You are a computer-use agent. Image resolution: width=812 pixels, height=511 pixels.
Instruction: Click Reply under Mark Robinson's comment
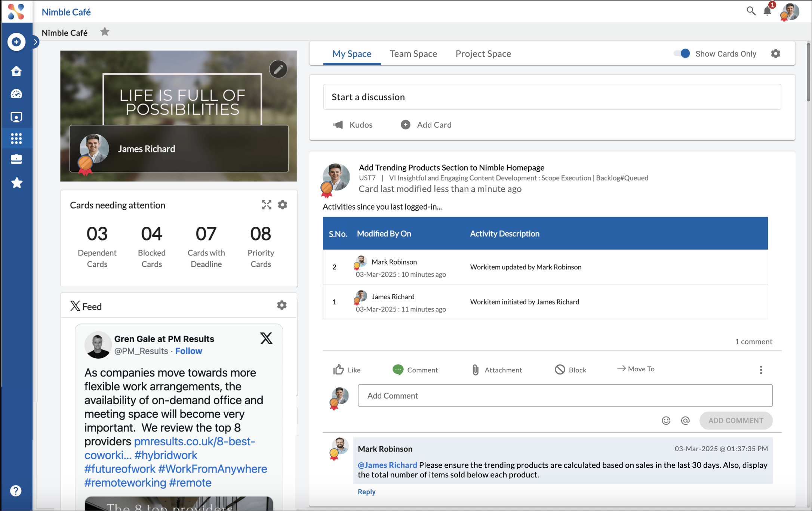[x=366, y=492]
